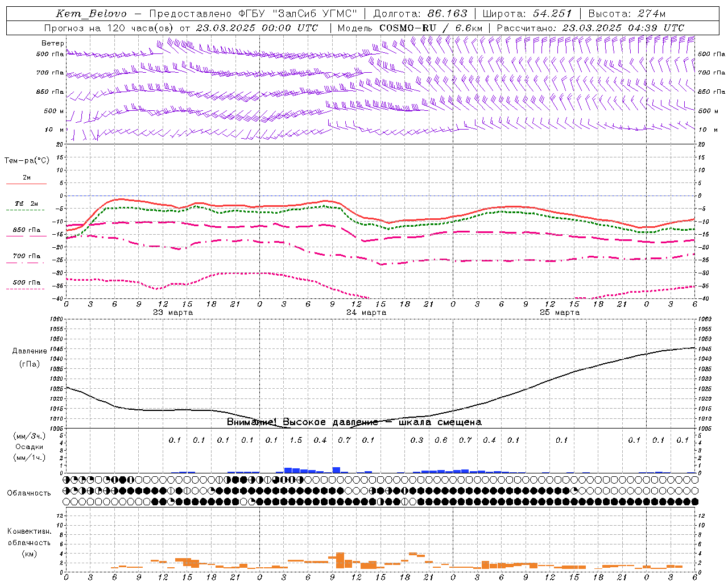Screen dimensions: 728x582
Task: Click the 23 марта date label
Action: (173, 313)
